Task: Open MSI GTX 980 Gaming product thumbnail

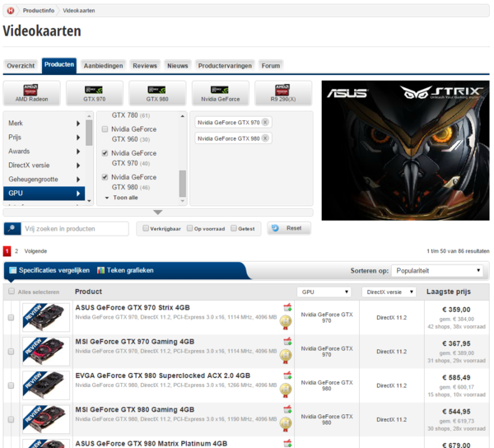Action: coord(46,419)
